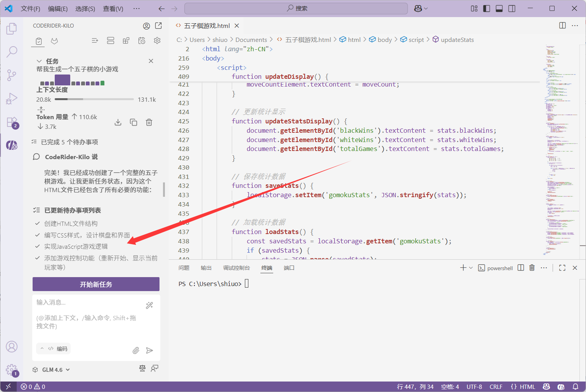The width and height of the screenshot is (586, 392).
Task: Send message with paper plane icon
Action: point(149,350)
